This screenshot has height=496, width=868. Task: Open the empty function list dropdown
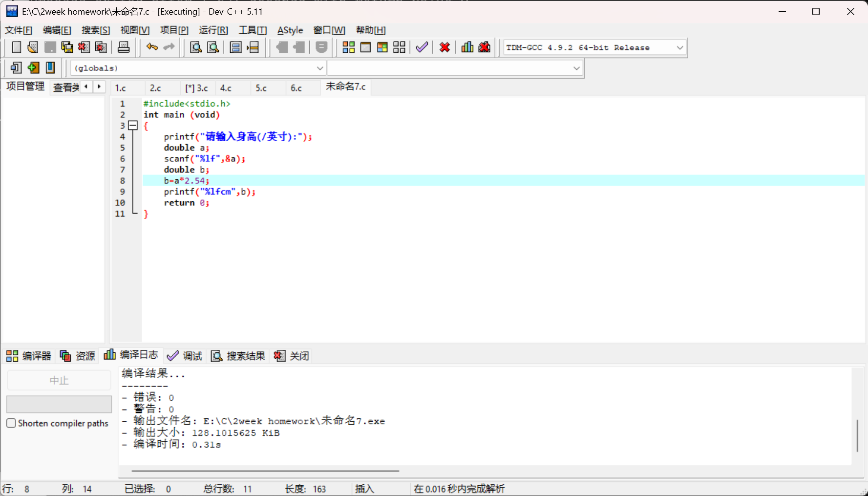[576, 68]
